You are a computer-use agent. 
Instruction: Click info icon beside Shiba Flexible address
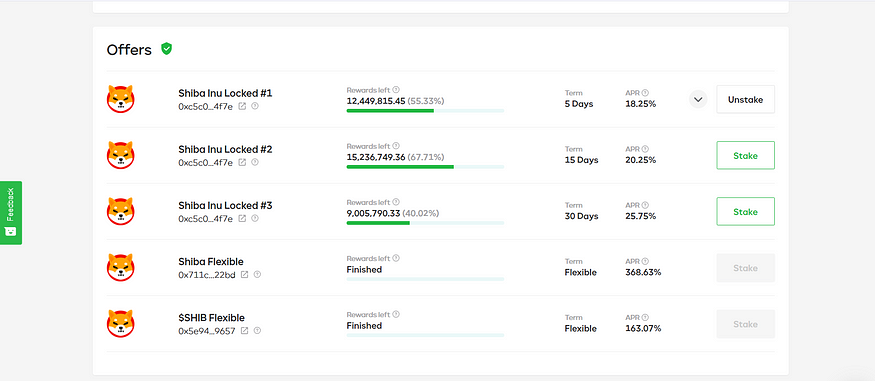257,274
